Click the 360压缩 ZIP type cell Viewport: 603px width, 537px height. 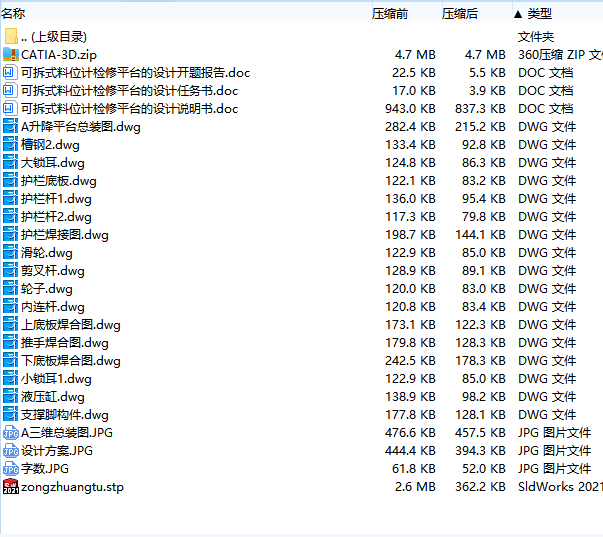(x=560, y=55)
